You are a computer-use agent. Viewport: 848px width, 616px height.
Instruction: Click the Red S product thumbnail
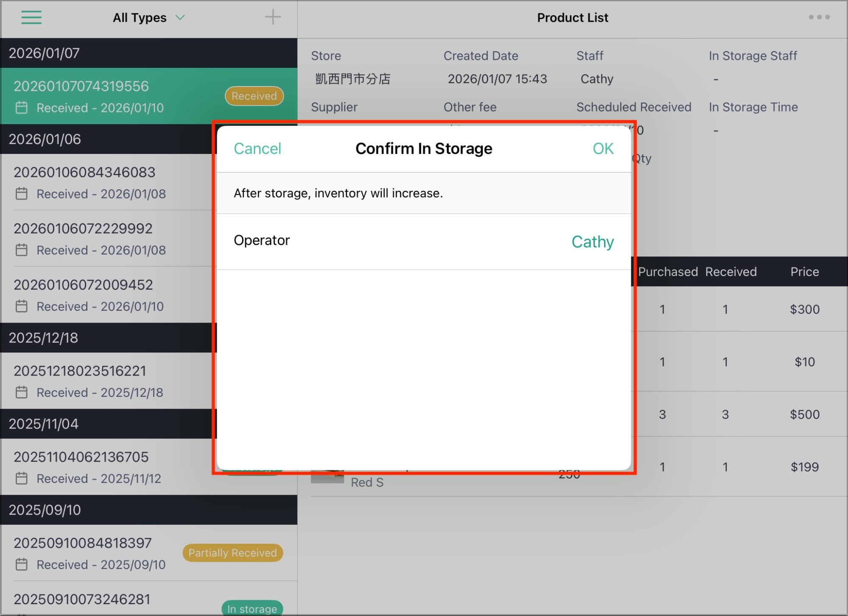point(327,477)
